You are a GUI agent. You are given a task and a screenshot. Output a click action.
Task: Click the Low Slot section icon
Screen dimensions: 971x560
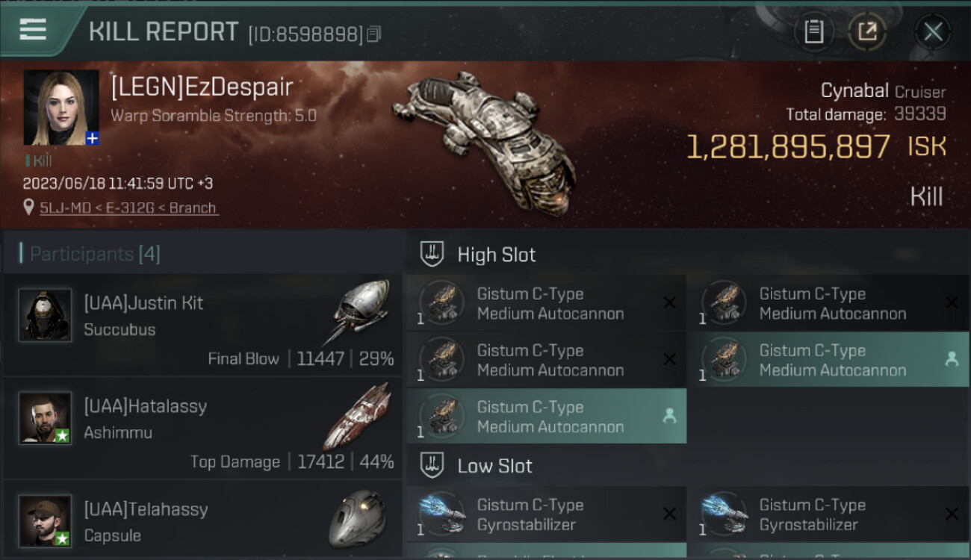pyautogui.click(x=432, y=465)
